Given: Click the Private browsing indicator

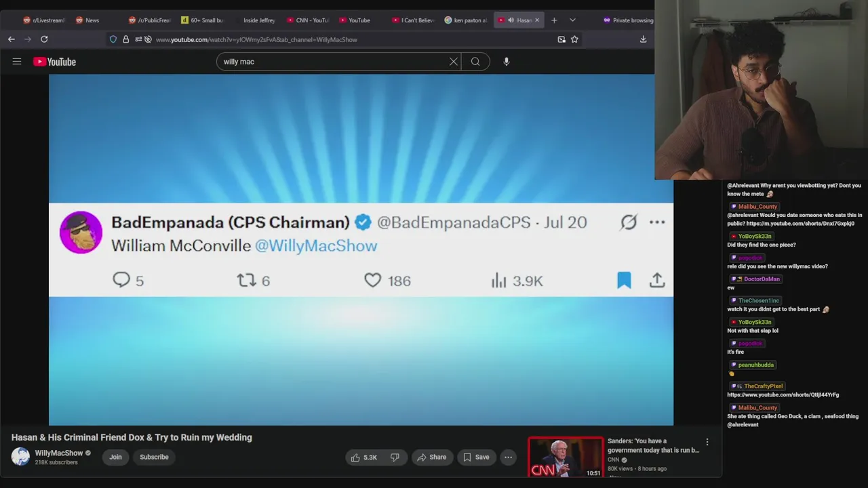Looking at the screenshot, I should (x=628, y=20).
